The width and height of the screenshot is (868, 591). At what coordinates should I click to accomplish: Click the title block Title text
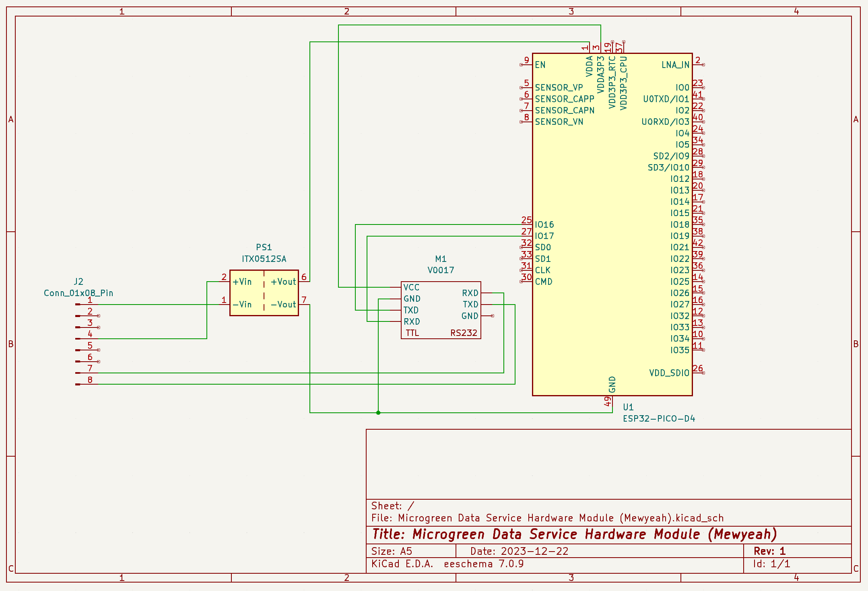tap(575, 534)
